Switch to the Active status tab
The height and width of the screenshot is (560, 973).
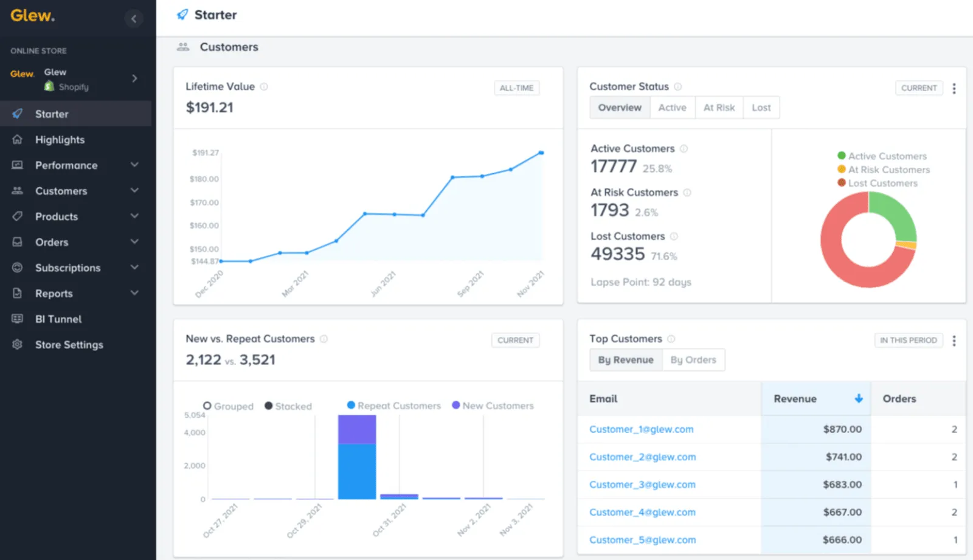pos(672,108)
